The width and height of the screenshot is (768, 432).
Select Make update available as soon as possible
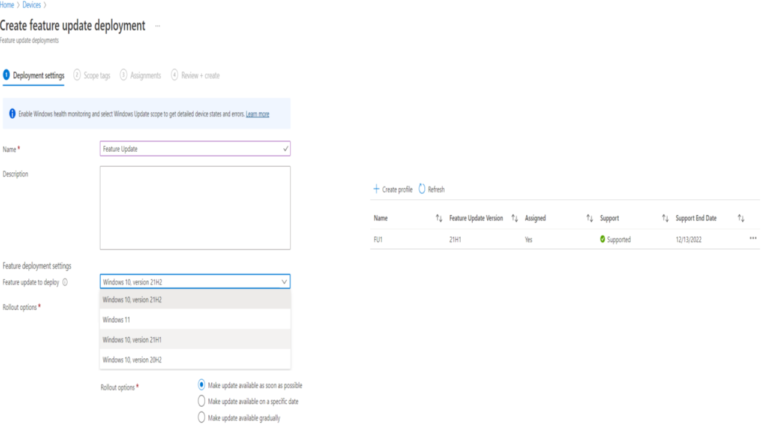pos(201,385)
